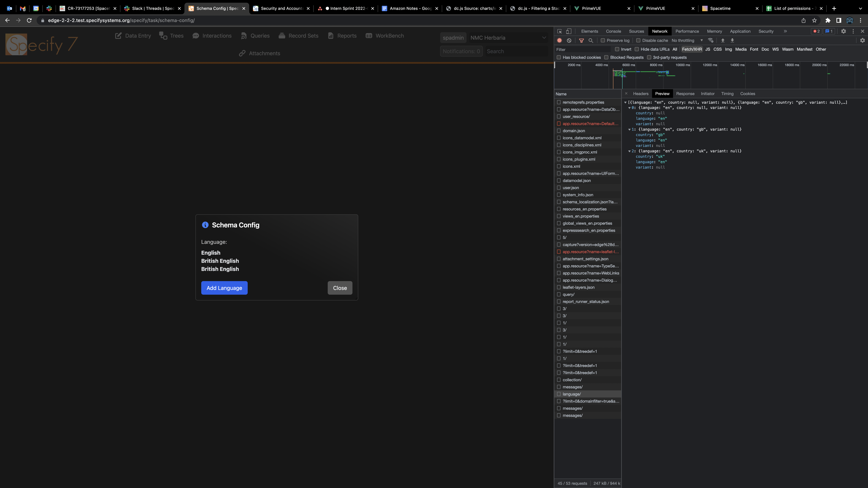Close the Schema Config dialog
The image size is (868, 488).
[x=340, y=288]
